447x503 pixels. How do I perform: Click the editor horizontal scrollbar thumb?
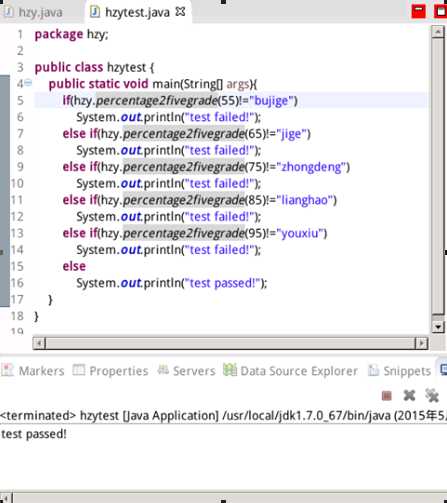(230, 343)
